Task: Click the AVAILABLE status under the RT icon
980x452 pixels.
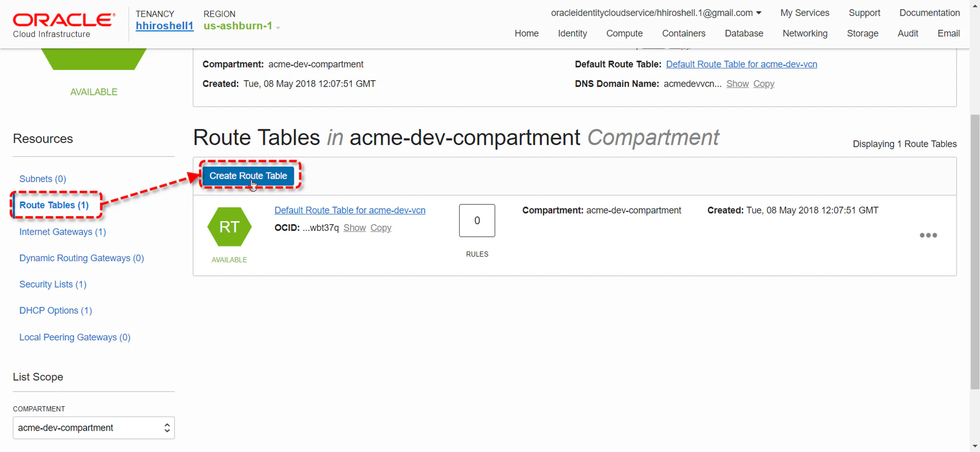Action: 229,260
